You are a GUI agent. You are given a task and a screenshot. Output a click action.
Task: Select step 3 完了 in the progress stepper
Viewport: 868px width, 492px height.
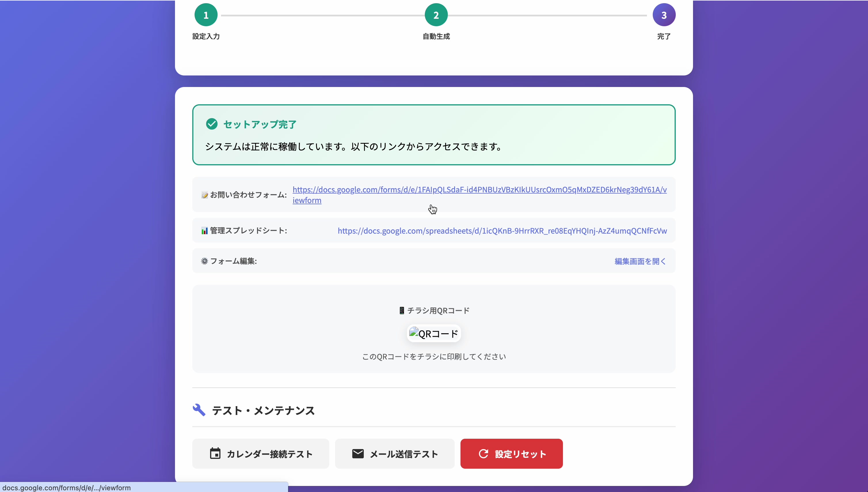coord(663,14)
